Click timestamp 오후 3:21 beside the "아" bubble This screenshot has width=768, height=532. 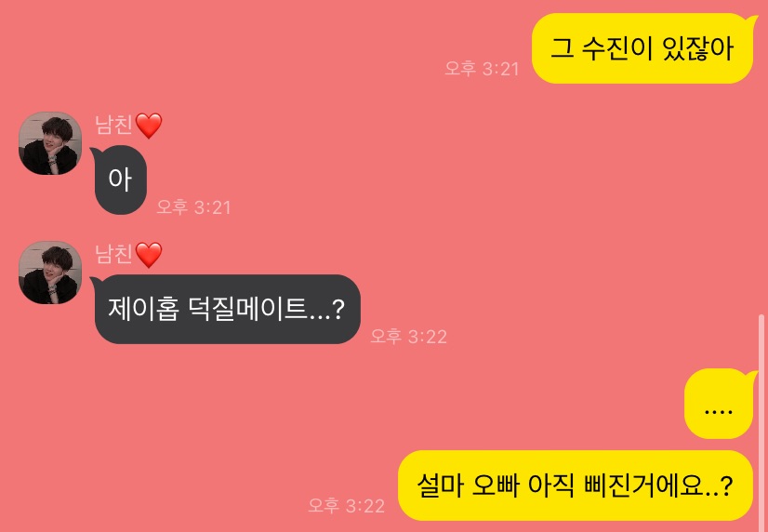pyautogui.click(x=193, y=207)
